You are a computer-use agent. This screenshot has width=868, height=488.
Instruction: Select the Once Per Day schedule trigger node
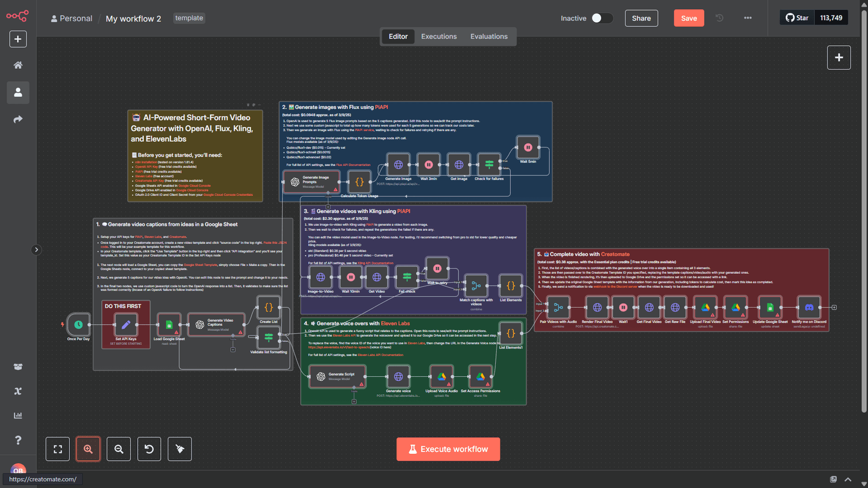(x=78, y=325)
